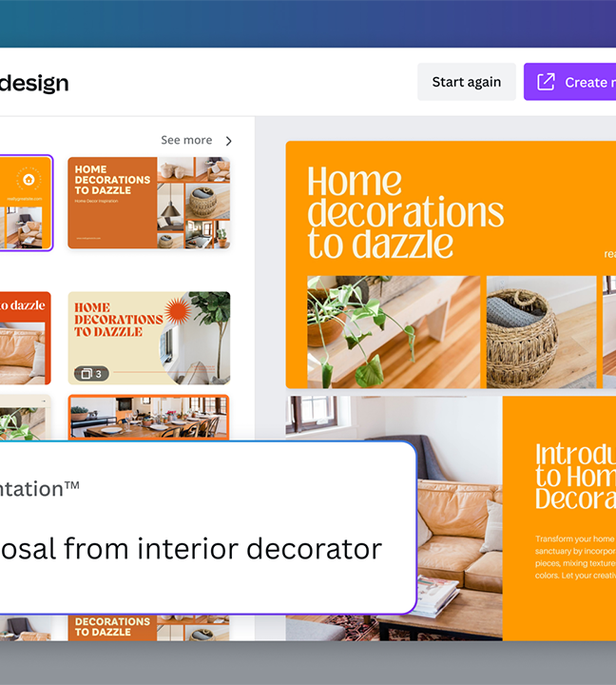Select the brown collage template behind the prompt box
616x685 pixels.
149,628
